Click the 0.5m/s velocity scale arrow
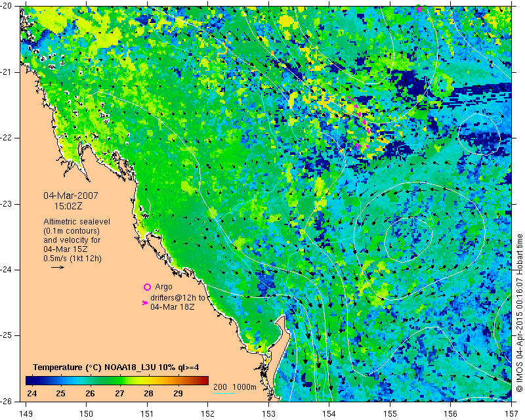Screen dimensions: 525x420 (58, 267)
